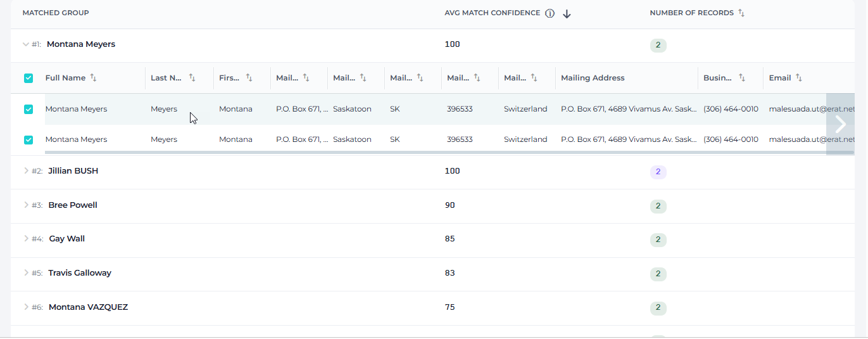Click confidence value 83 for Travis Galloway
The image size is (868, 339).
click(450, 273)
